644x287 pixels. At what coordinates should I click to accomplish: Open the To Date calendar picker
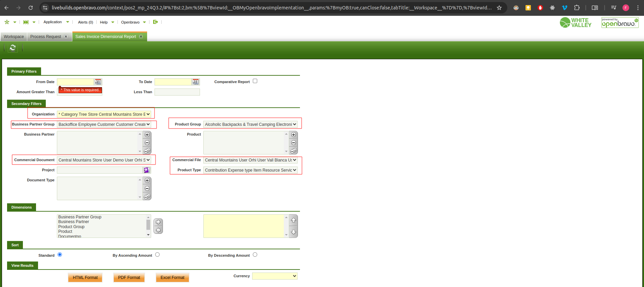tap(195, 82)
